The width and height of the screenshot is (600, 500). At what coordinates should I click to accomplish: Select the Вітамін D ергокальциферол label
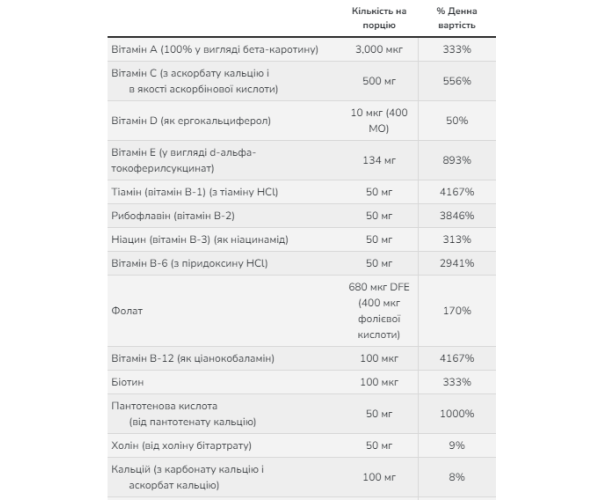click(188, 121)
